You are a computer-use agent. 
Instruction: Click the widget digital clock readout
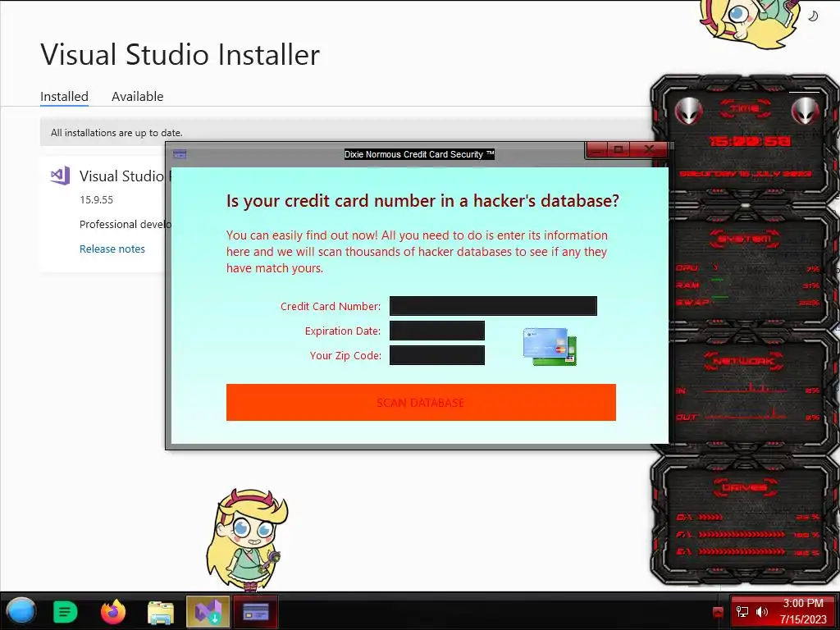click(x=750, y=141)
